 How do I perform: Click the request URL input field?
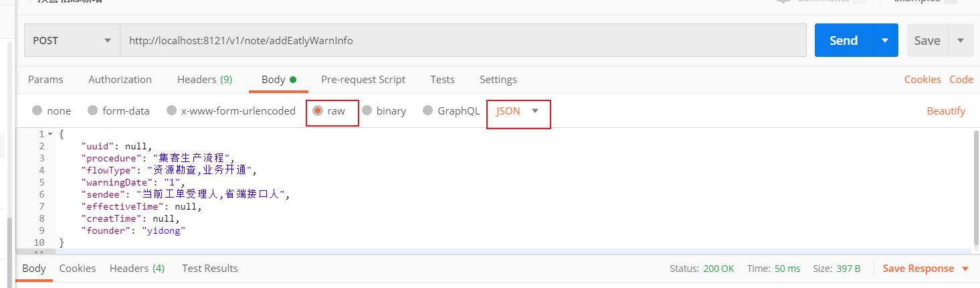pos(463,41)
